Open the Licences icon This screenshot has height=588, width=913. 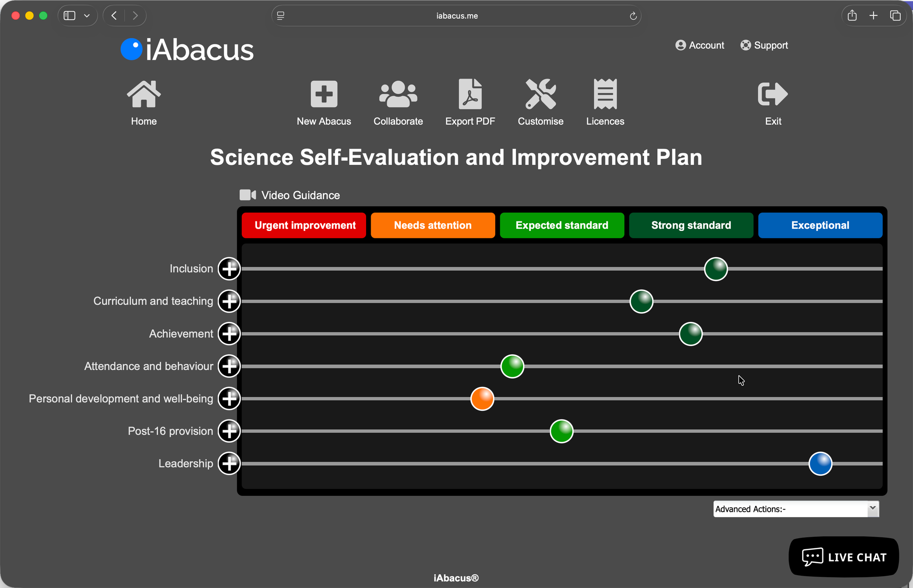[x=605, y=94]
